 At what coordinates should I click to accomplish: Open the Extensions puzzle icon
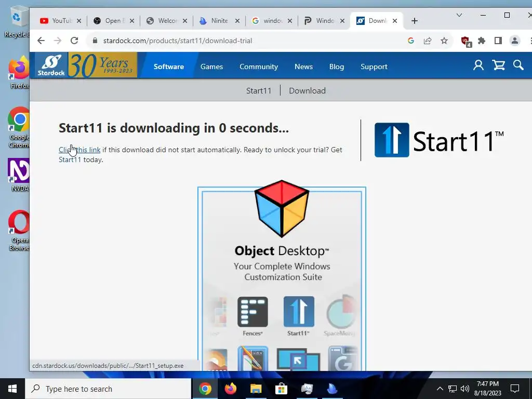(482, 41)
